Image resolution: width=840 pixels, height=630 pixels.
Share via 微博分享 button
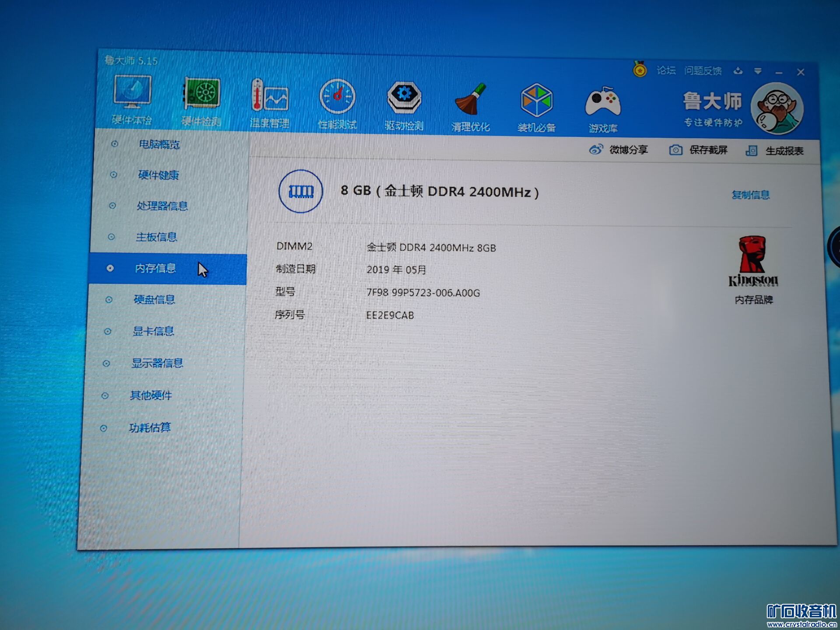pyautogui.click(x=619, y=150)
